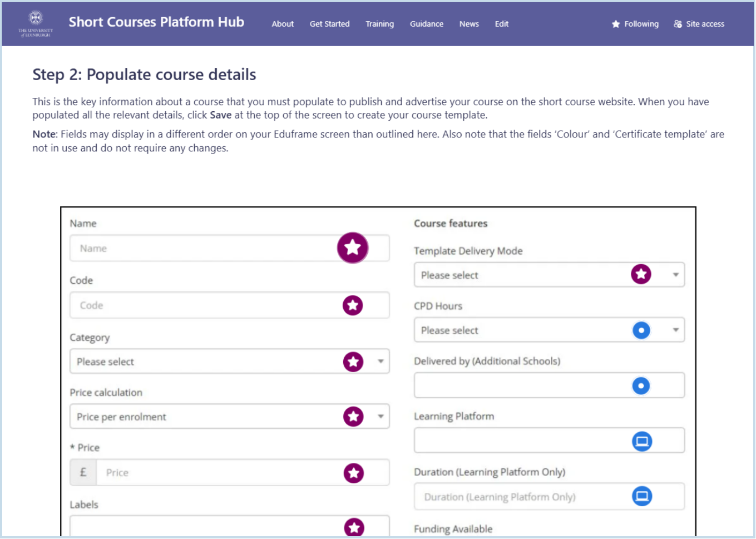
Task: Click the Site access link
Action: tap(699, 24)
